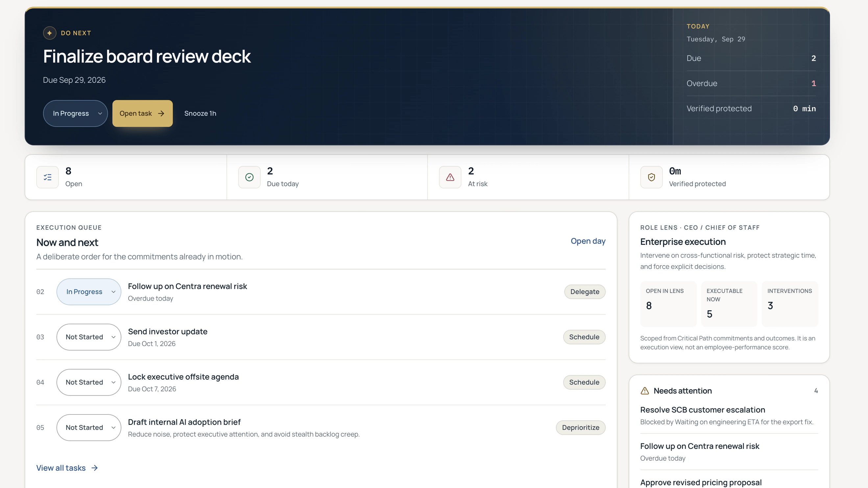The image size is (868, 488).
Task: Click the Due count row in Today panel
Action: point(751,58)
